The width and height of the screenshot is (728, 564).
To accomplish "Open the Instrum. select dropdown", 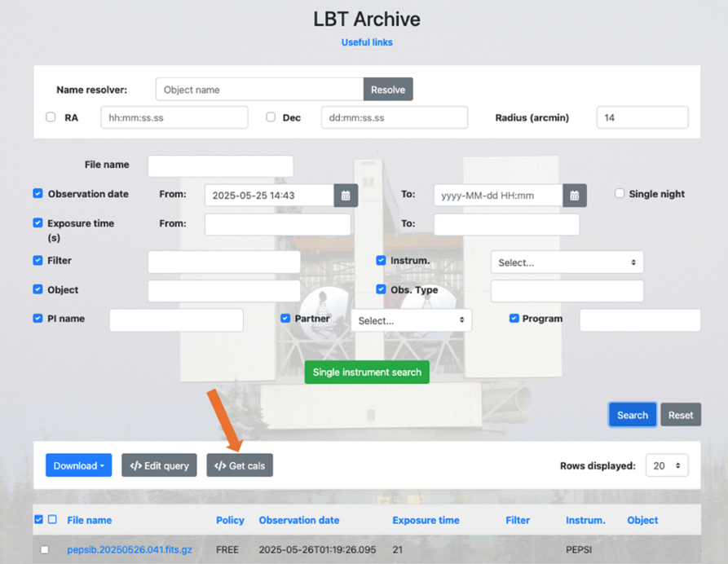I will pyautogui.click(x=567, y=262).
